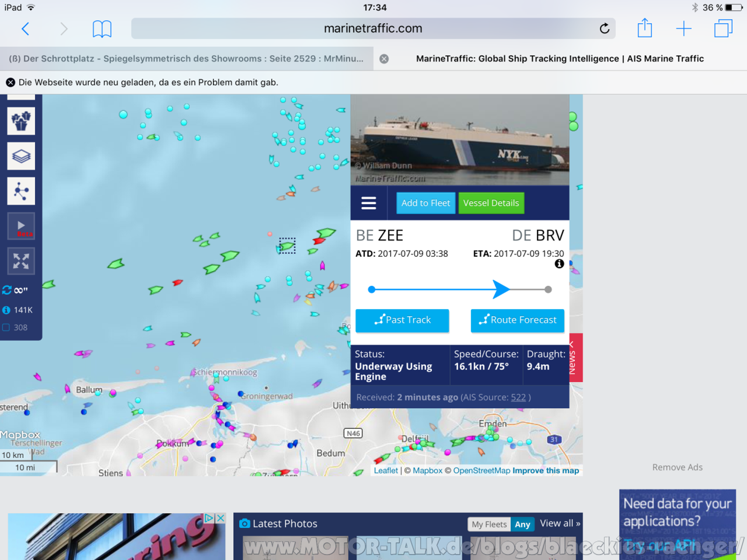Viewport: 747px width, 560px height.
Task: Click the voyage progress arrow marker
Action: tap(501, 289)
